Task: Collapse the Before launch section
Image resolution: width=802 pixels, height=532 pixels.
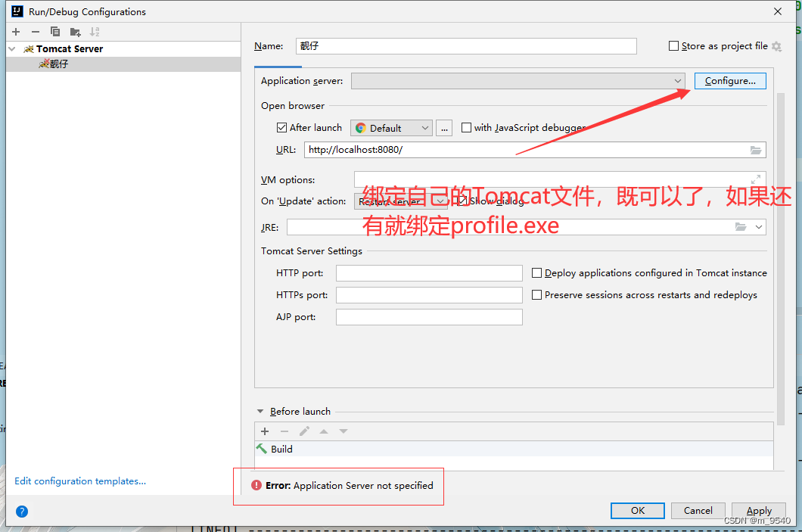Action: click(260, 411)
